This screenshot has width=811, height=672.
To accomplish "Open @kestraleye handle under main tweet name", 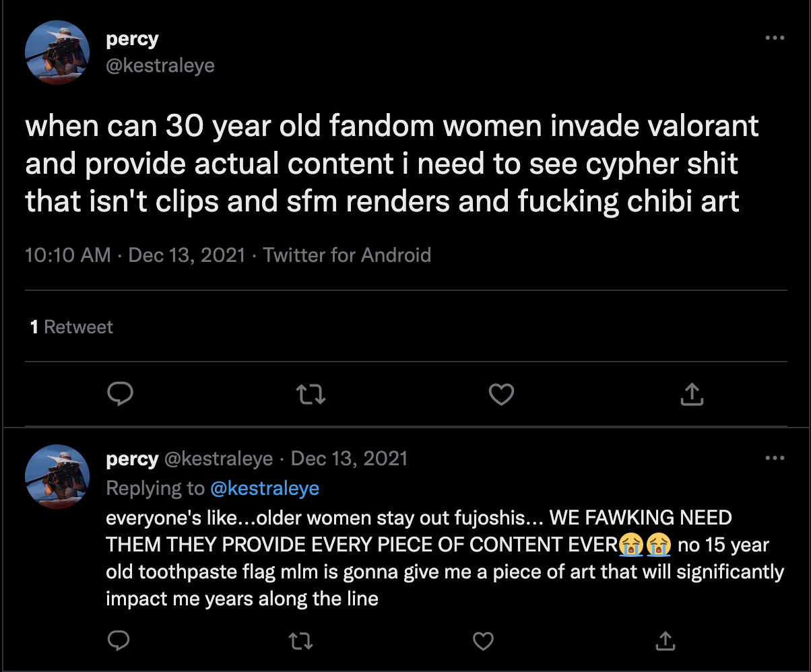I will click(160, 65).
